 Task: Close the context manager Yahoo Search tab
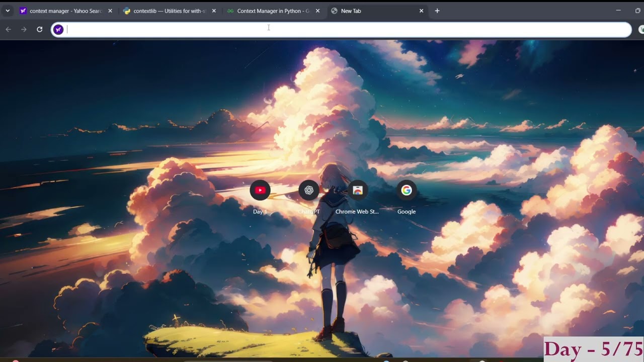pyautogui.click(x=110, y=11)
